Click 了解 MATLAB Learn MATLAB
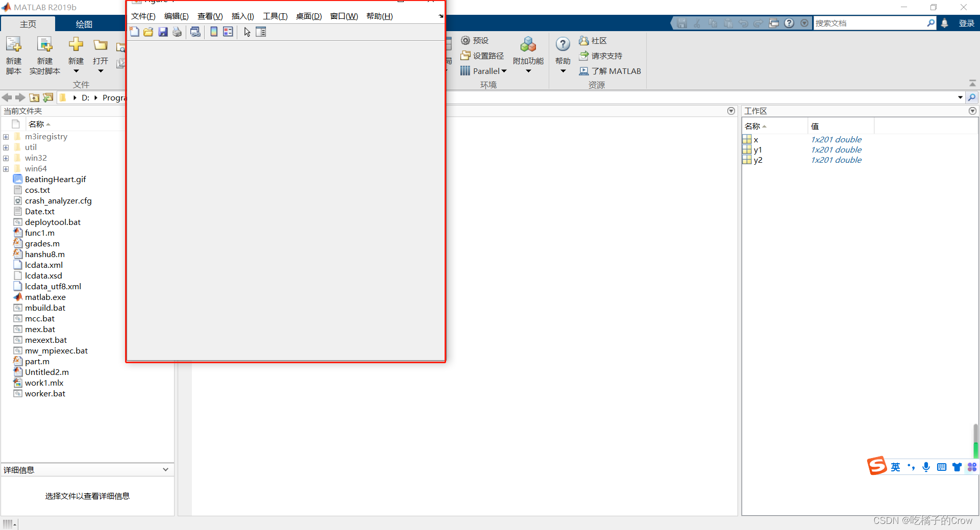The image size is (980, 530). click(x=610, y=71)
